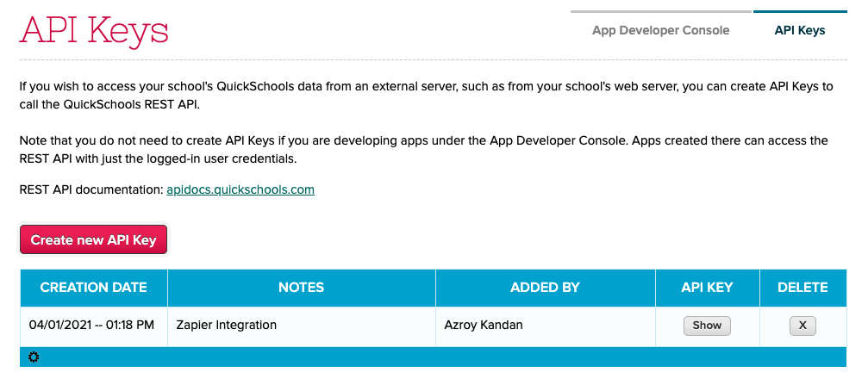Select the Azroy Kandan table cell
Image resolution: width=868 pixels, height=391 pixels.
coord(546,326)
